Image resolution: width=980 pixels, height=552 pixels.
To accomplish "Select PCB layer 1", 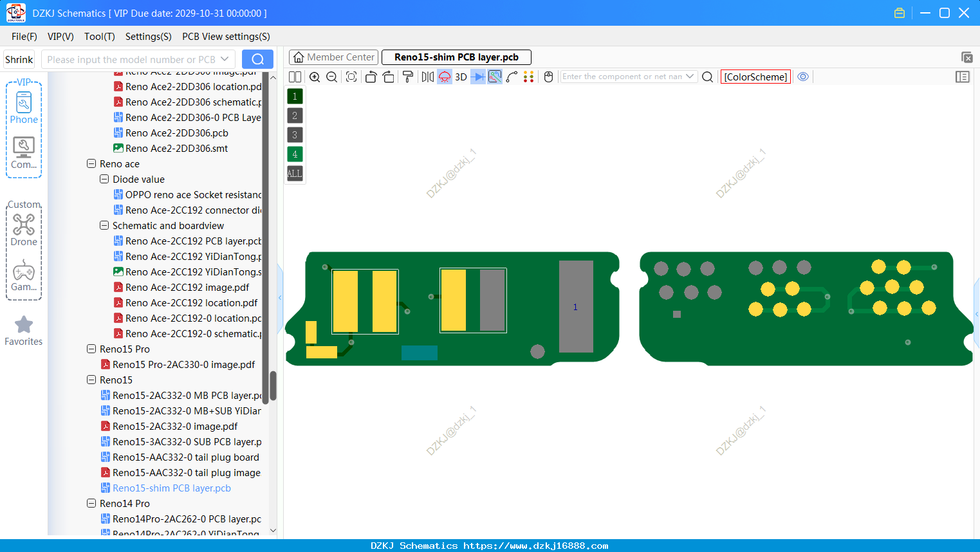I will [x=295, y=97].
